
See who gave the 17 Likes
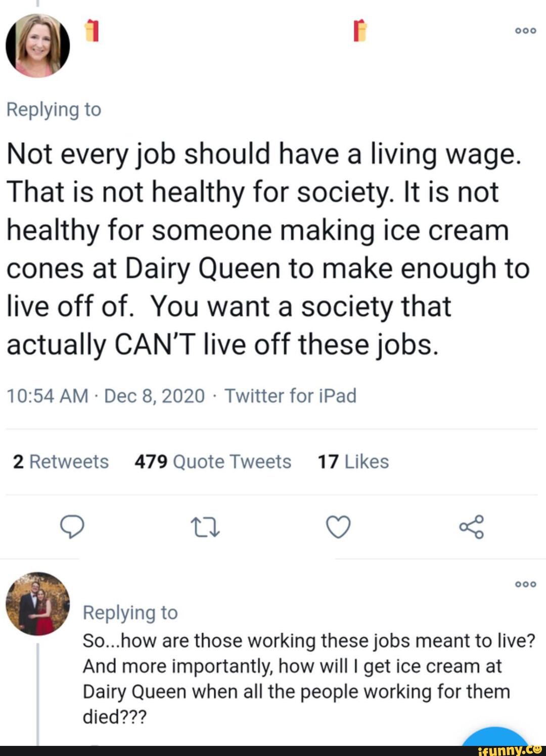(x=353, y=462)
